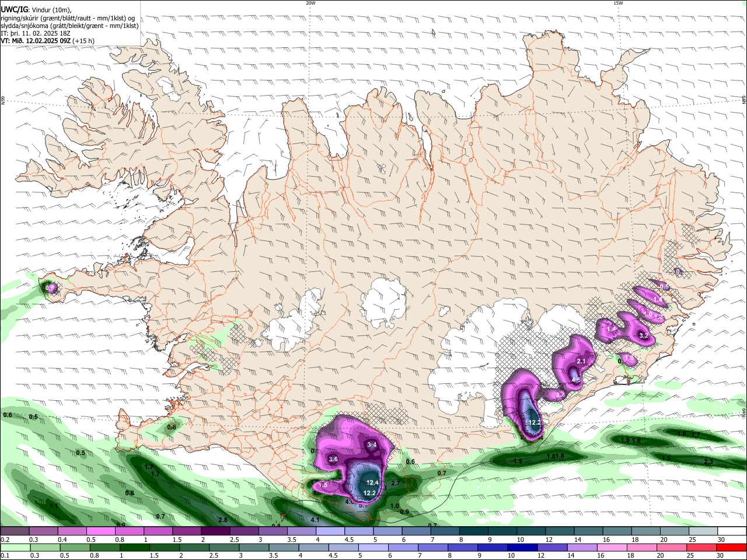Click the 3.4 value in the purple area
This screenshot has height=560, width=747.
(372, 445)
